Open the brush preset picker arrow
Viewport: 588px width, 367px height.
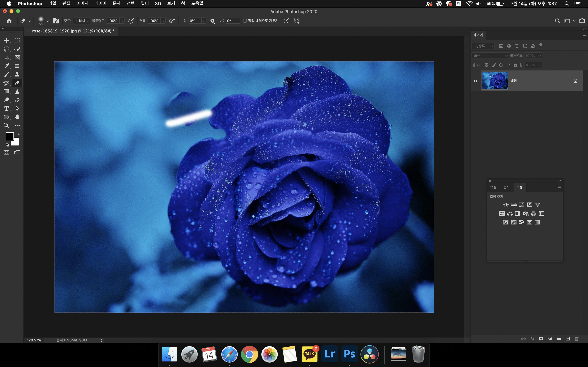[47, 21]
